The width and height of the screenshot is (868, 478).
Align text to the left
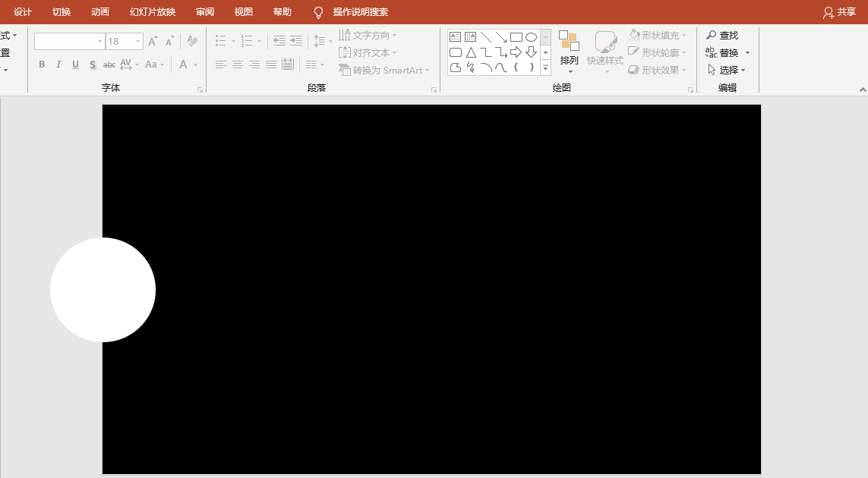tap(220, 64)
